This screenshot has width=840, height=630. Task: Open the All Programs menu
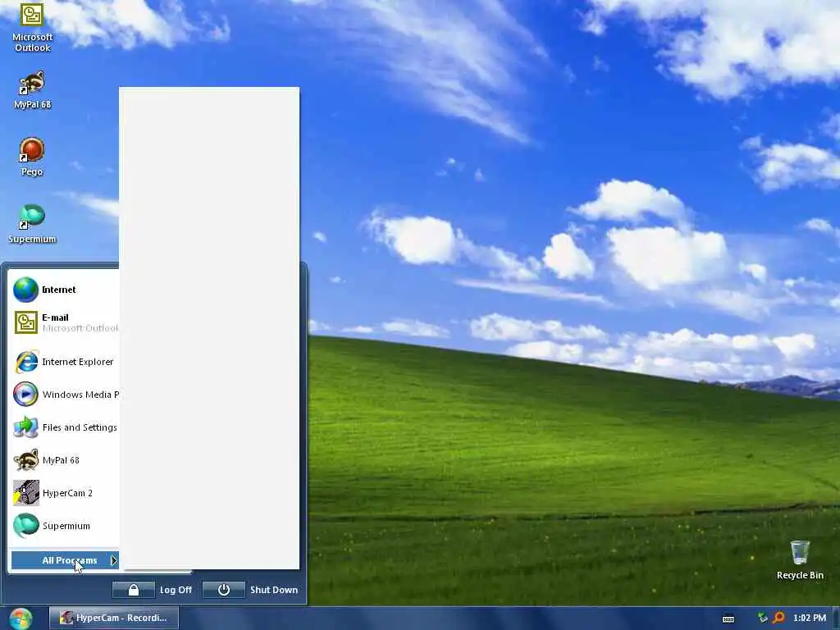point(65,560)
